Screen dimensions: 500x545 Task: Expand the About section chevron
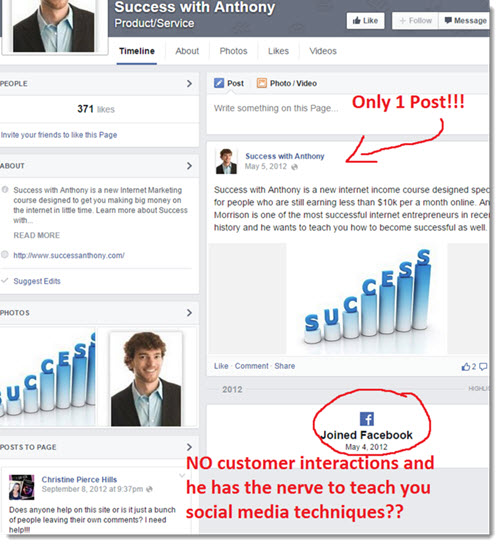click(x=189, y=166)
